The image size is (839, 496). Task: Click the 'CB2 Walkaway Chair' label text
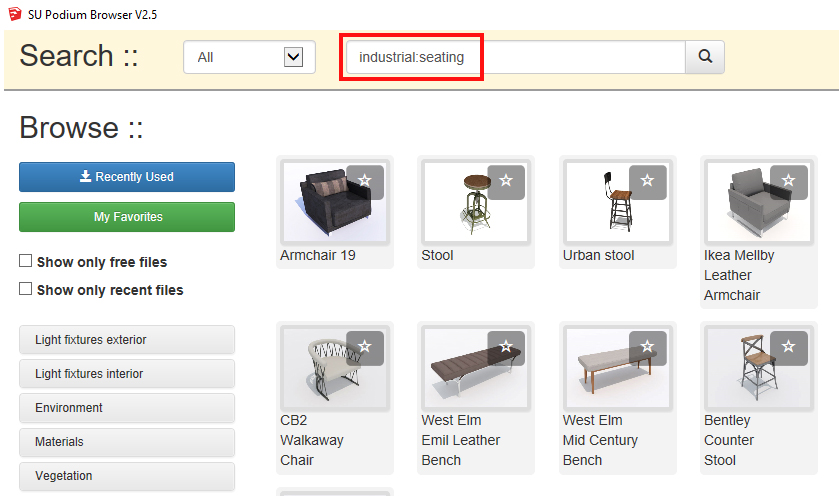coord(312,440)
